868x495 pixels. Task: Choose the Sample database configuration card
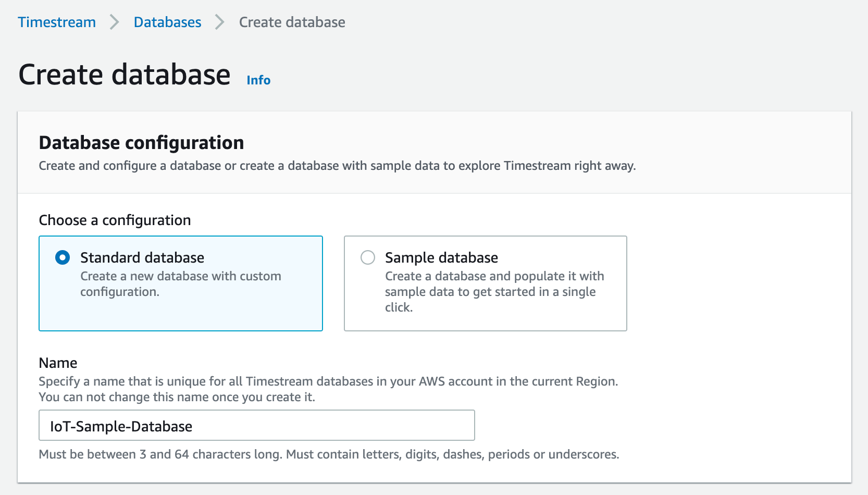click(x=485, y=283)
